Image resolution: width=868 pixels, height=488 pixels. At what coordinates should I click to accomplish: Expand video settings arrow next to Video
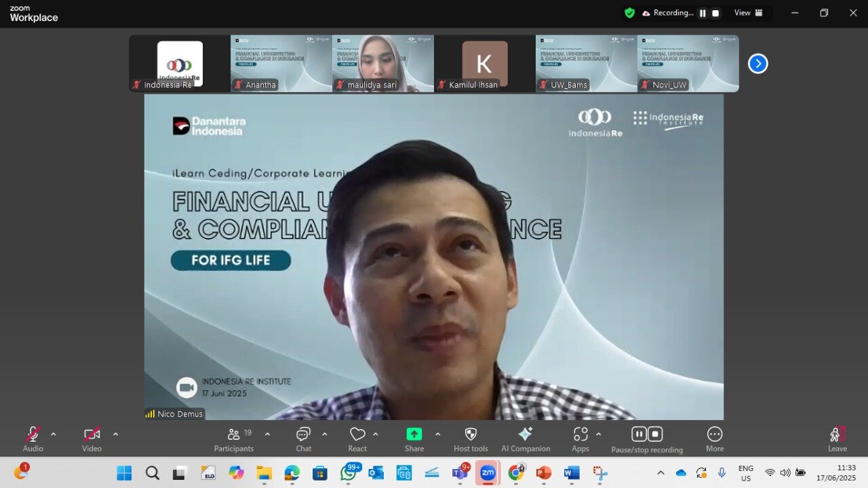tap(115, 434)
